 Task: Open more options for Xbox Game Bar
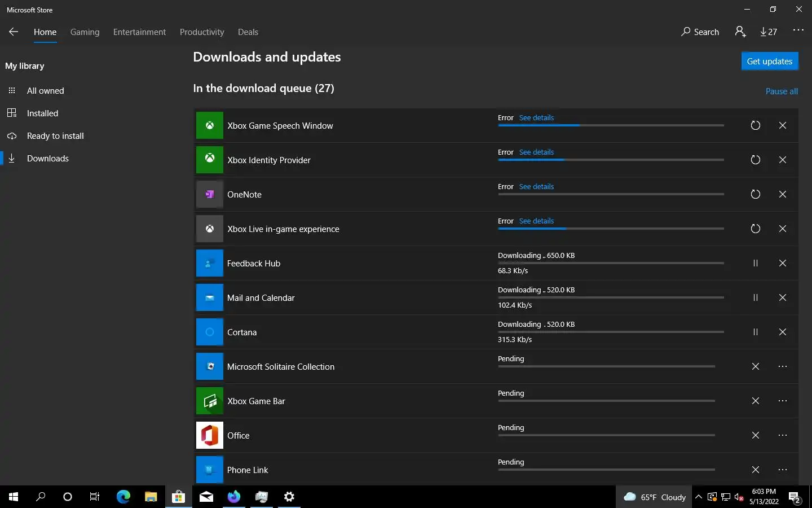click(783, 401)
